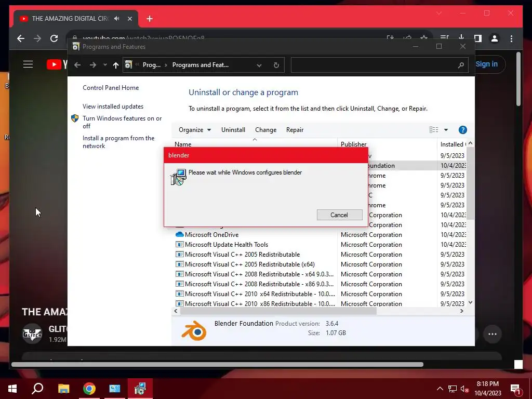Click the Change toolbar button
Image resolution: width=532 pixels, height=399 pixels.
[x=265, y=130]
